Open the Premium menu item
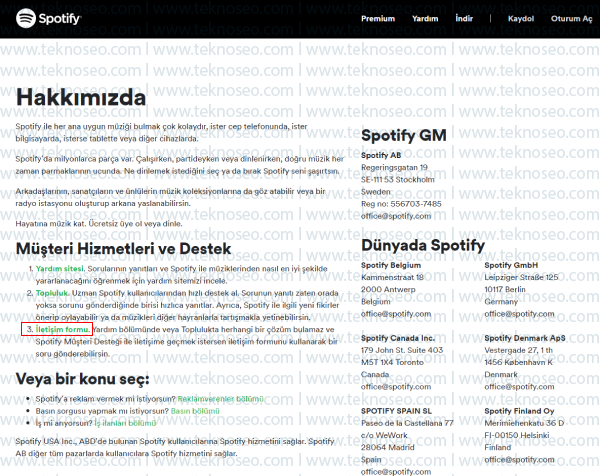 tap(378, 18)
